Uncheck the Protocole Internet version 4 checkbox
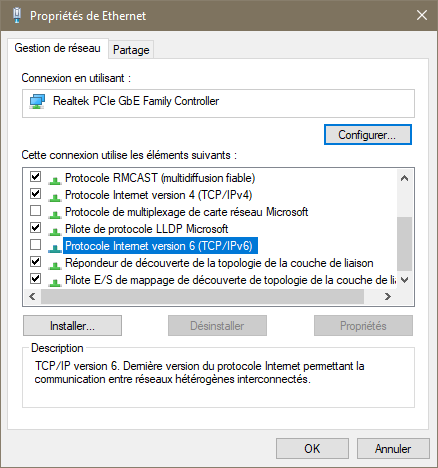 pyautogui.click(x=36, y=194)
